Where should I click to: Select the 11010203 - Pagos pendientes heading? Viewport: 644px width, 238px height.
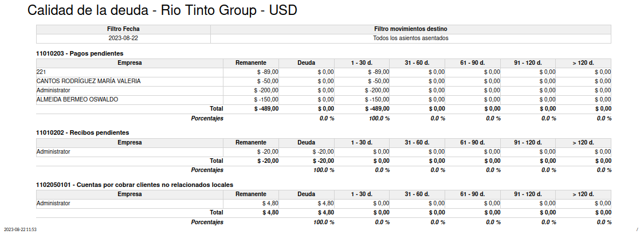click(80, 53)
